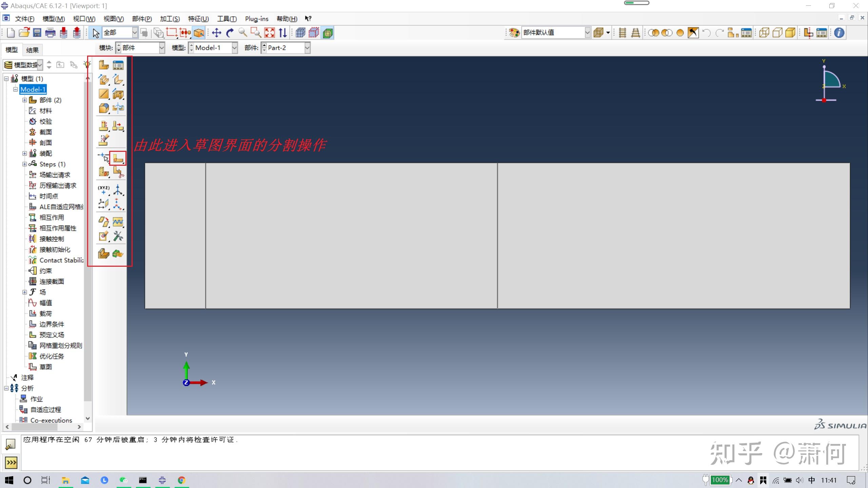The image size is (868, 488).
Task: Click the Create Part tool icon
Action: click(103, 65)
